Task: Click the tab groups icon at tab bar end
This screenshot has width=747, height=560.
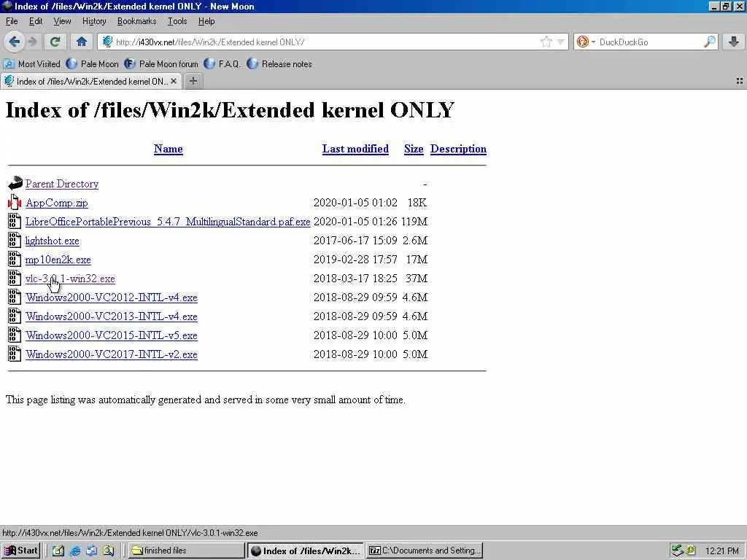Action: point(740,82)
